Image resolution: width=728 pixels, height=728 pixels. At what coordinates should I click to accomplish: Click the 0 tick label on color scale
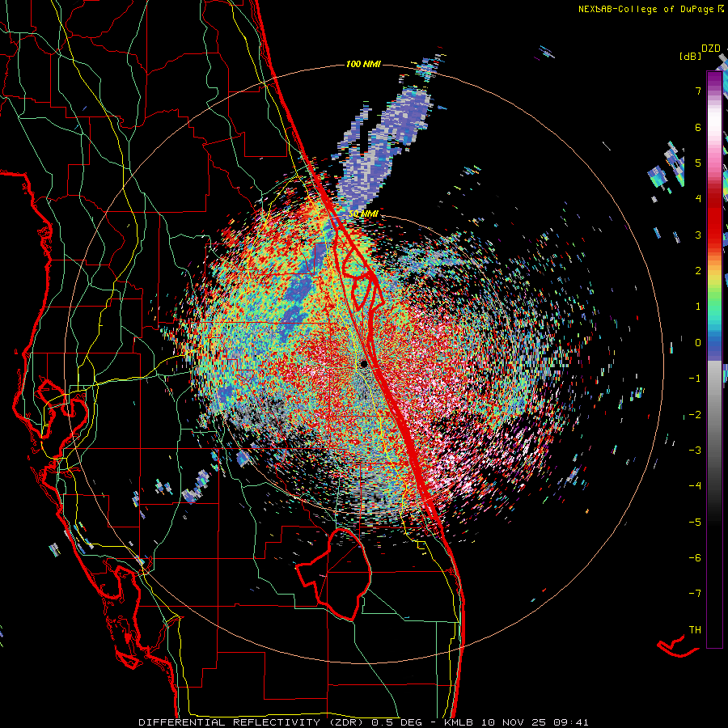698,342
